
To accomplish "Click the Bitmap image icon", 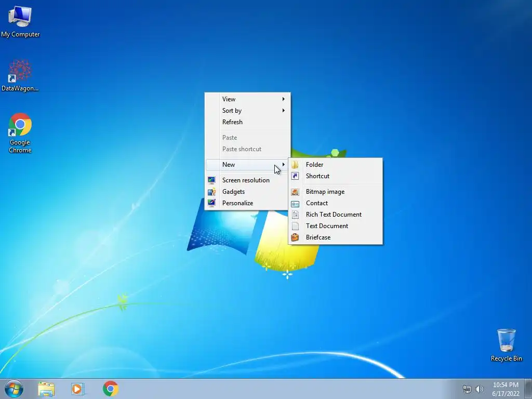I will pos(295,192).
